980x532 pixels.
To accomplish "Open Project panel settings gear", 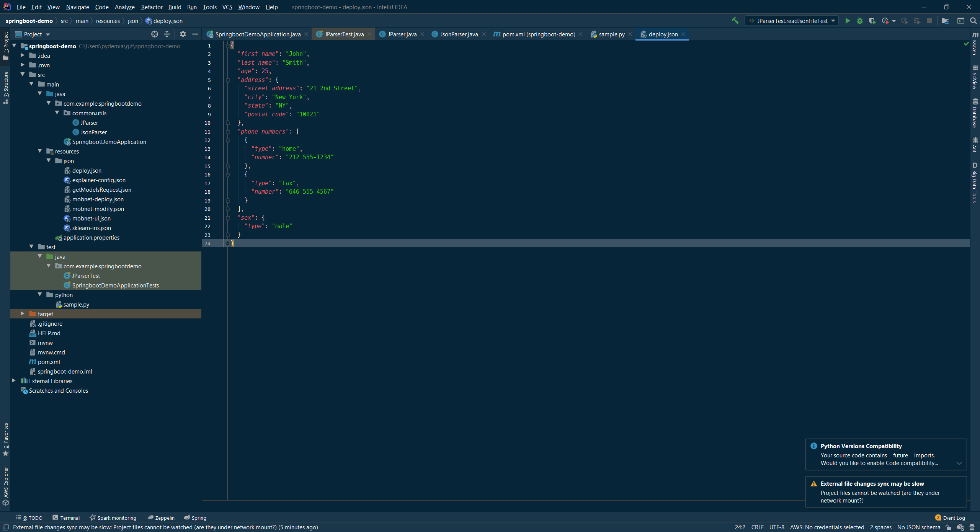I will (x=183, y=34).
